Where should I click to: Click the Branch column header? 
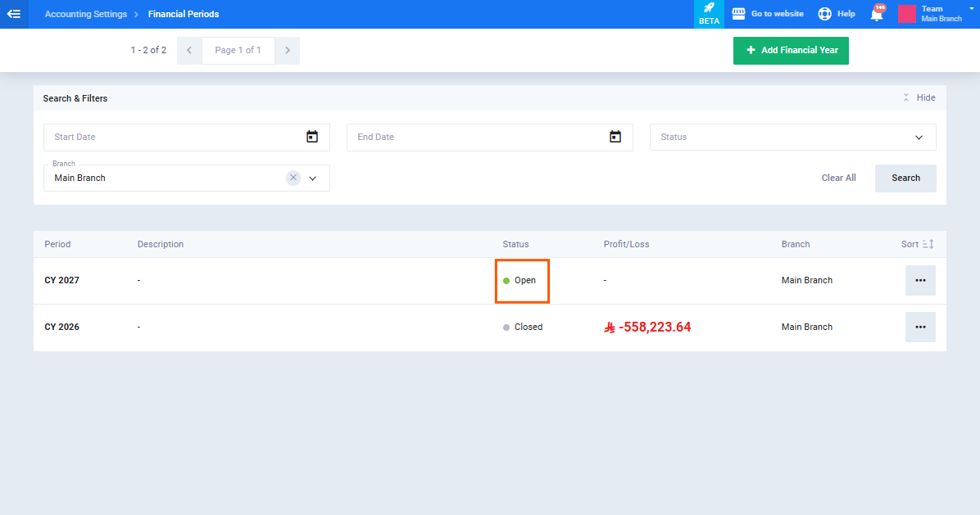(796, 244)
